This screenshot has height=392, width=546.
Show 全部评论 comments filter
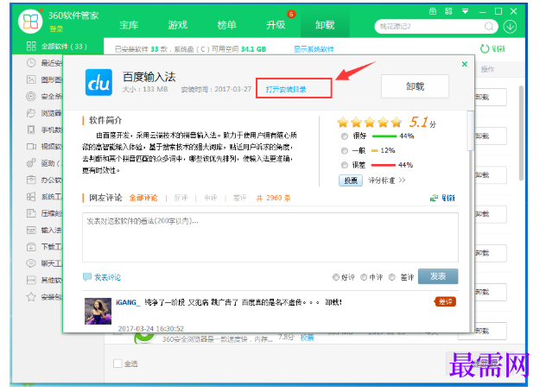tap(143, 198)
